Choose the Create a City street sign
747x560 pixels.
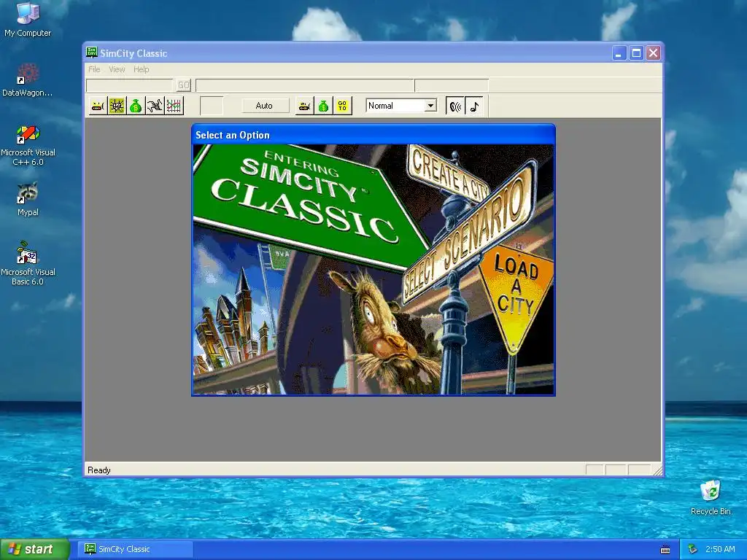[x=448, y=174]
